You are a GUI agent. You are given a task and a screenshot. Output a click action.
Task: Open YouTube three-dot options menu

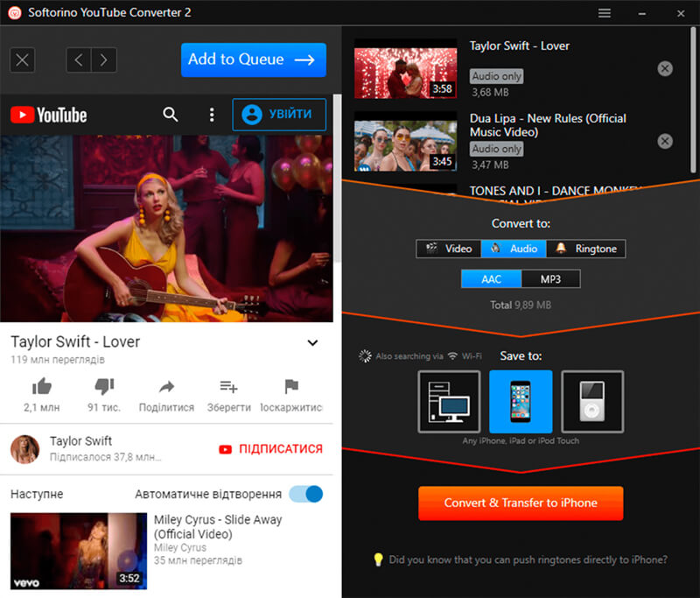point(212,115)
